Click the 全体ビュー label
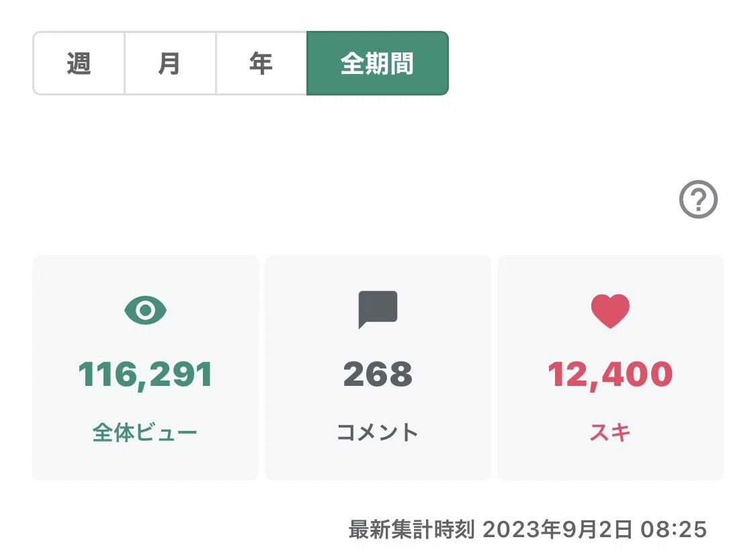Viewport: 756px width, 560px height. point(145,432)
